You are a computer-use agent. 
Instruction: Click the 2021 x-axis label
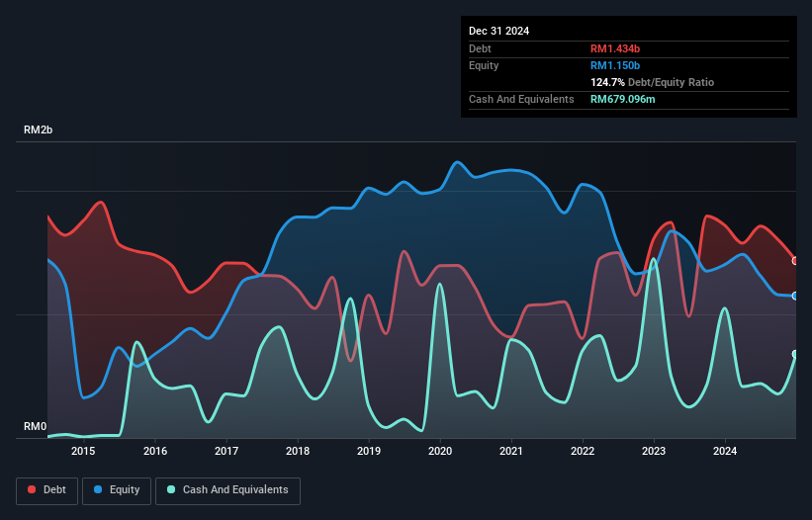[511, 451]
